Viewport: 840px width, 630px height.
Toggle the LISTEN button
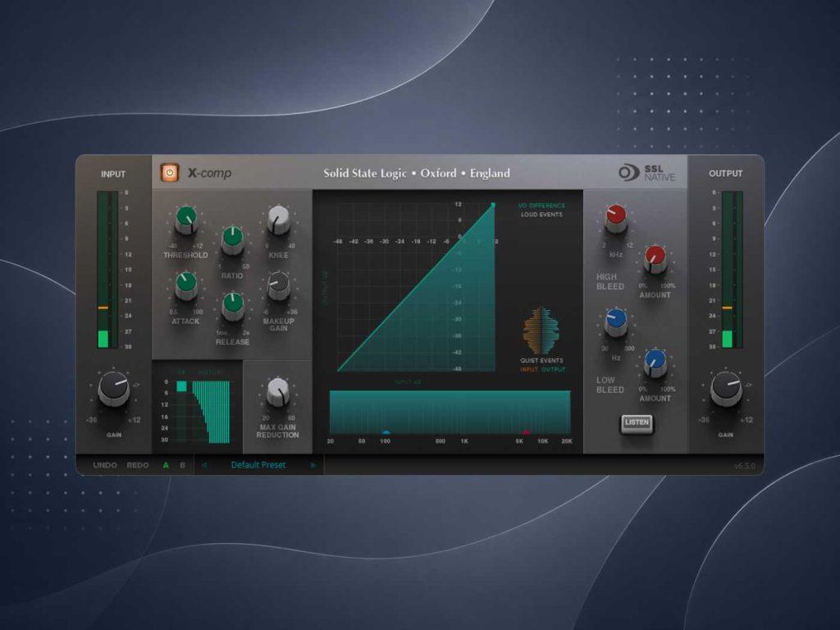coord(637,423)
